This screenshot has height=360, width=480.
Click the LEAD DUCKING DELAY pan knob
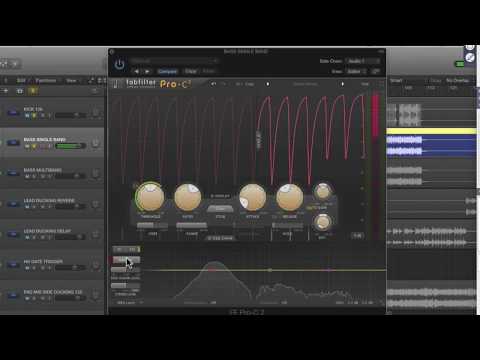pos(96,235)
